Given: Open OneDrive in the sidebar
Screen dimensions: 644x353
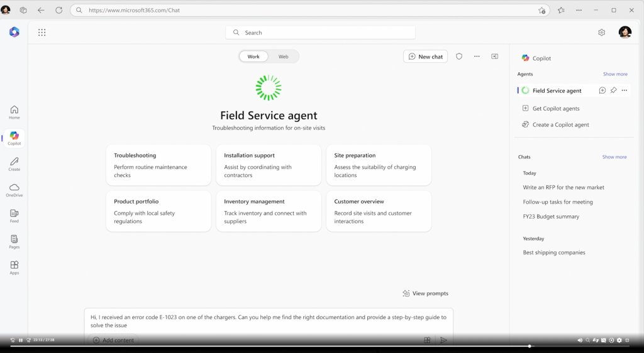Looking at the screenshot, I should pos(14,190).
